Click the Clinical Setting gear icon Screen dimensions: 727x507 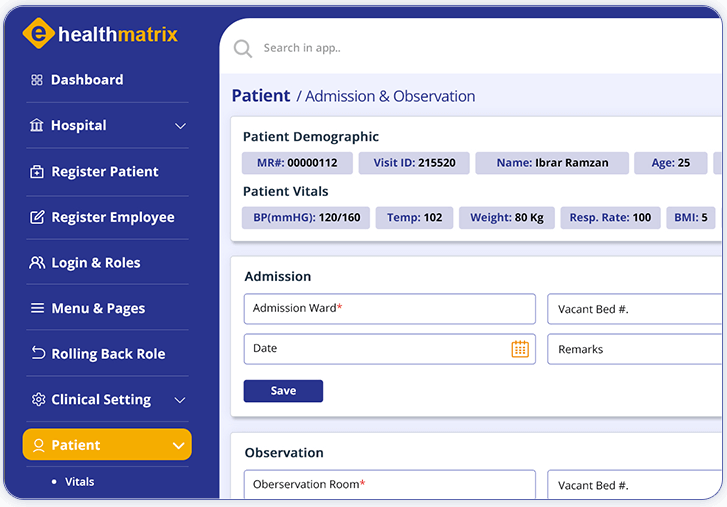click(x=38, y=399)
